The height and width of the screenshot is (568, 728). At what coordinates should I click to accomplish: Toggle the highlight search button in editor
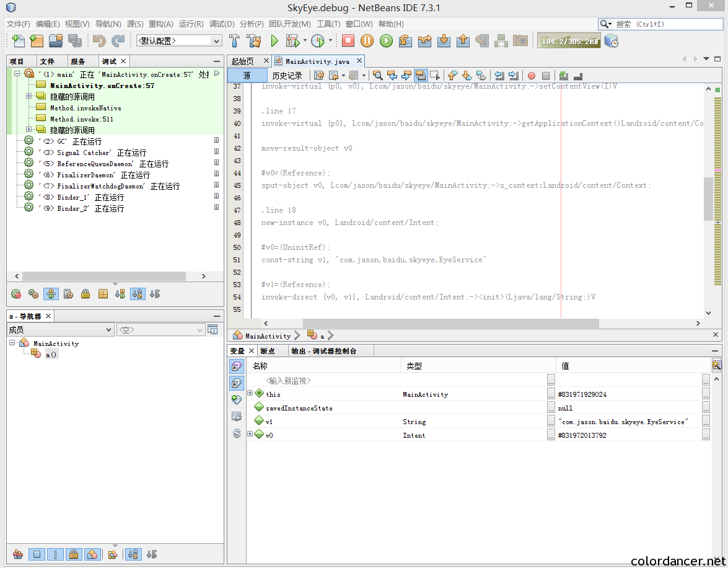(421, 75)
